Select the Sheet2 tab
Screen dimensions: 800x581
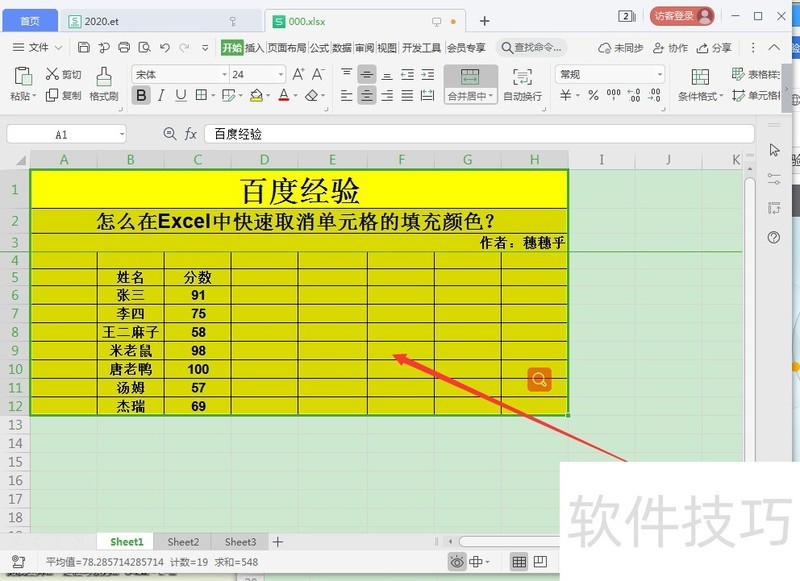point(183,542)
